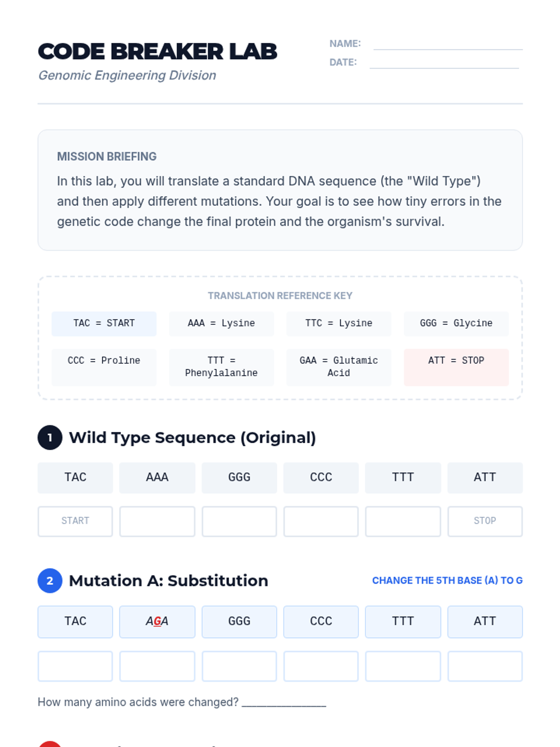
Task: Click the GGG = Glycine reference chip
Action: click(456, 324)
